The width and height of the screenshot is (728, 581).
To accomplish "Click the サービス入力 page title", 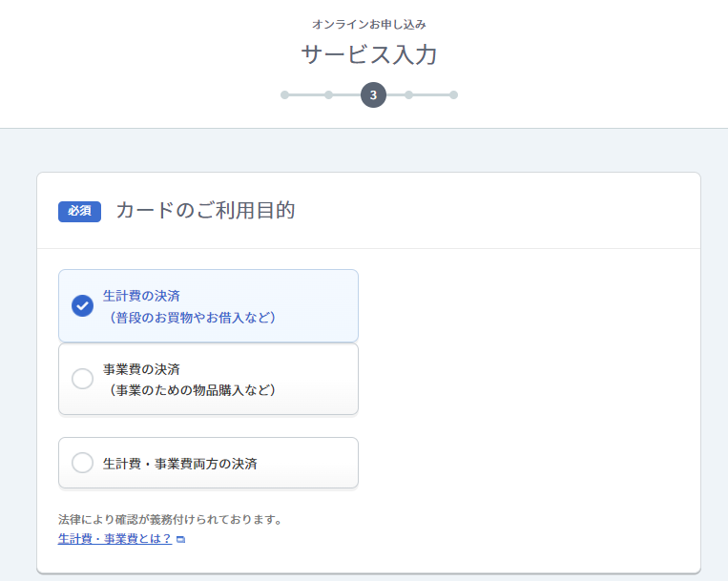I will pos(369,54).
